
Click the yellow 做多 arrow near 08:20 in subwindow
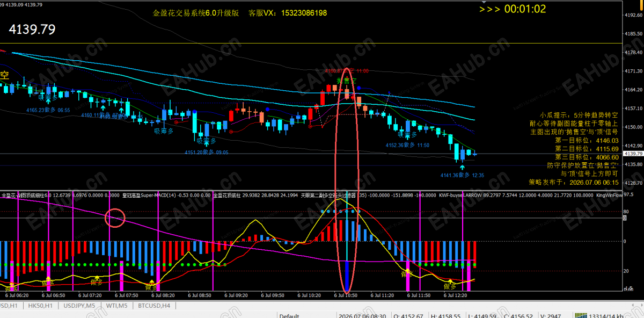click(x=152, y=283)
